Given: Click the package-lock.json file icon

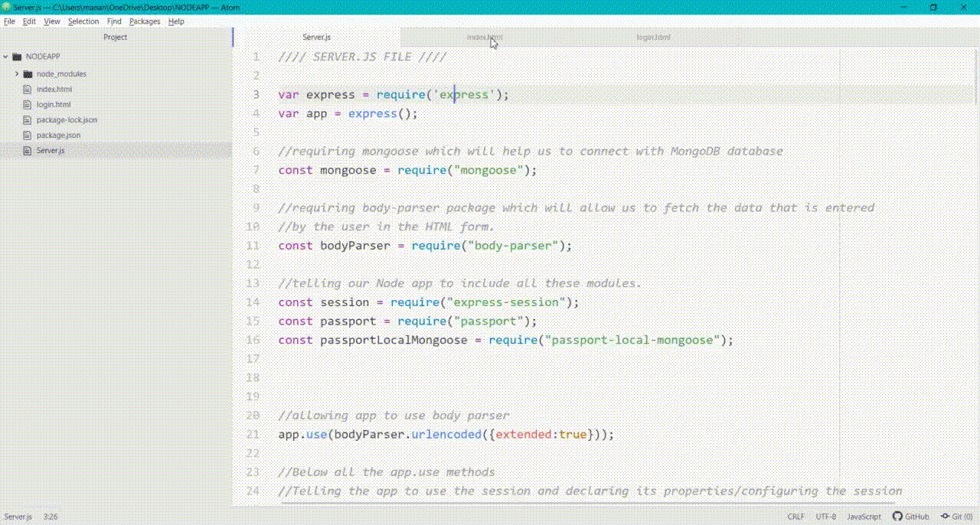Looking at the screenshot, I should (x=28, y=120).
